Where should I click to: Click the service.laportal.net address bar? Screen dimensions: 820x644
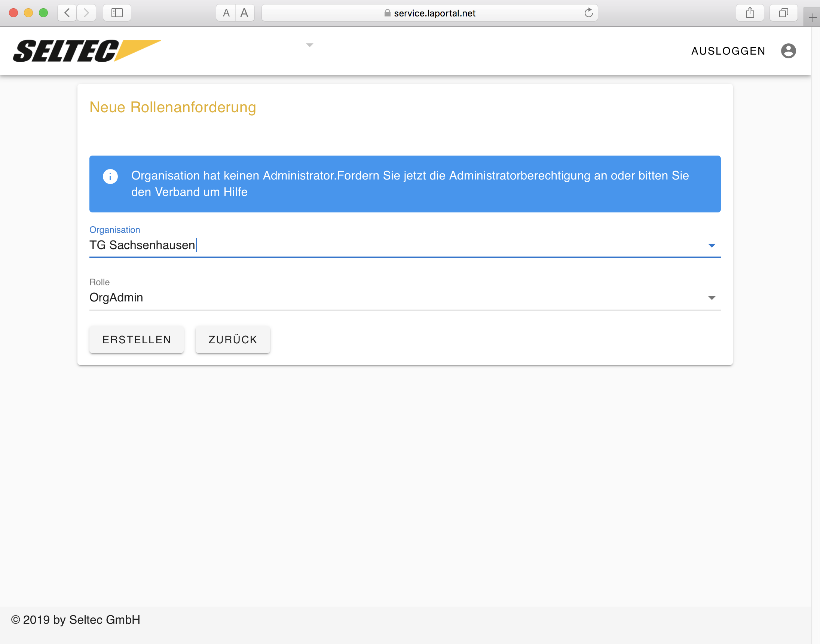point(429,13)
